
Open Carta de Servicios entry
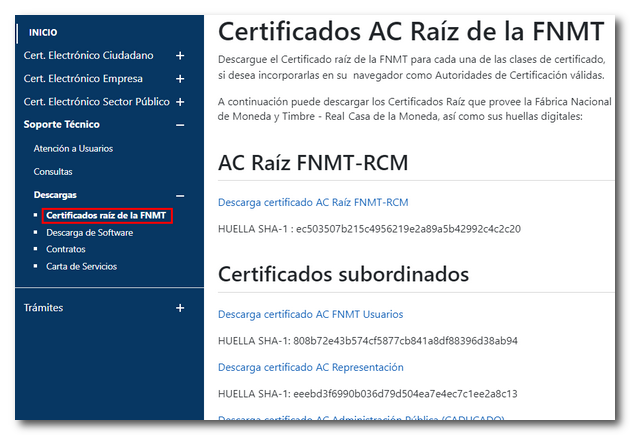pyautogui.click(x=81, y=266)
